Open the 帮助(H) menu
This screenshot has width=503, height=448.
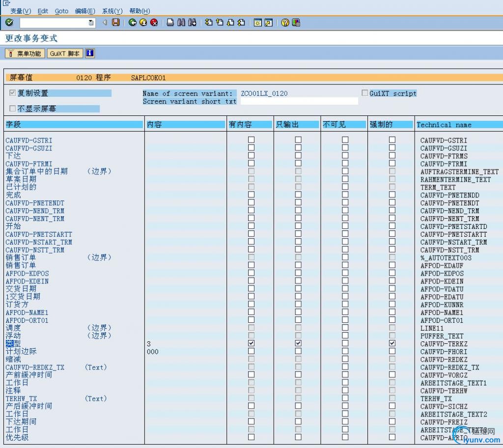click(140, 11)
